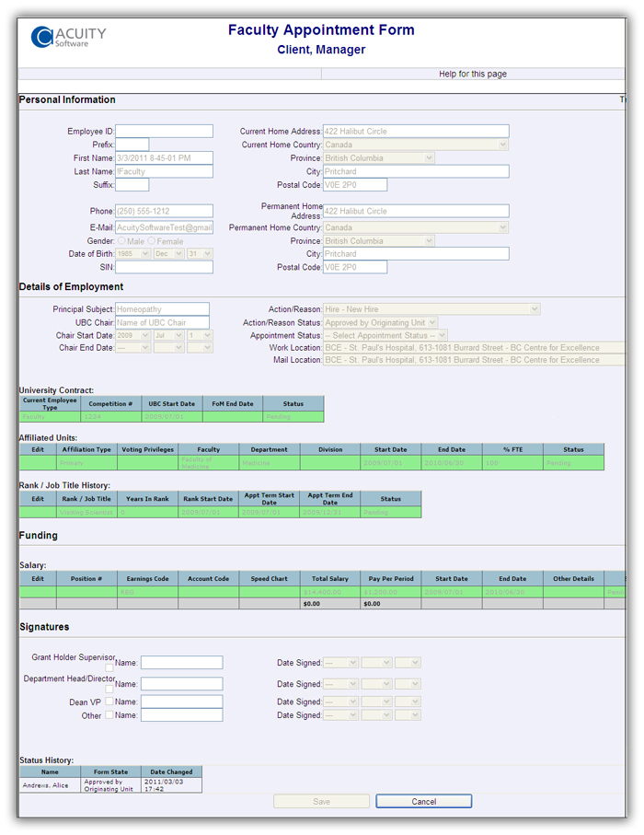Image resolution: width=644 pixels, height=835 pixels.
Task: Select the Female gender option
Action: tap(152, 240)
